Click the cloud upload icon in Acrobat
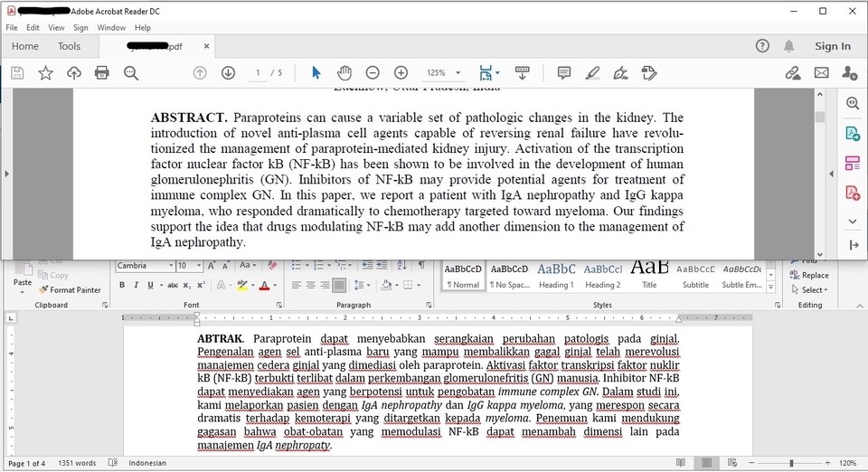Image resolution: width=868 pixels, height=472 pixels. (73, 73)
